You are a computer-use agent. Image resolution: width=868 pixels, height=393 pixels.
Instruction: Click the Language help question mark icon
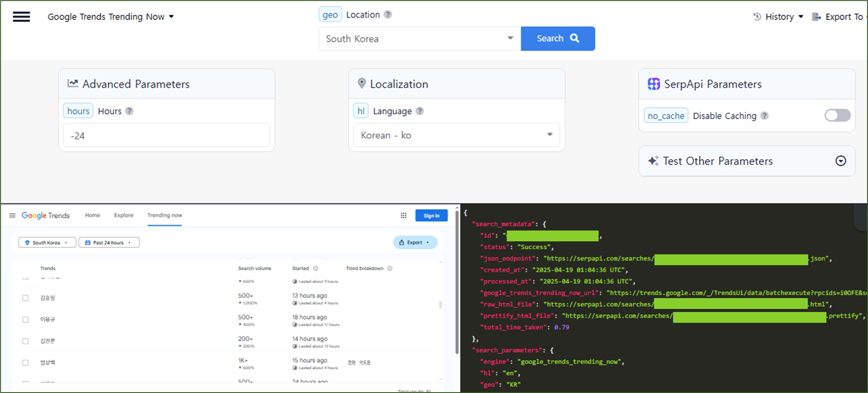point(420,111)
